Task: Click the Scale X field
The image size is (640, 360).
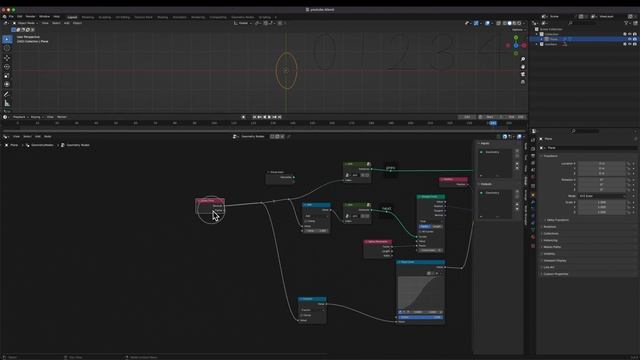Action: tap(602, 202)
